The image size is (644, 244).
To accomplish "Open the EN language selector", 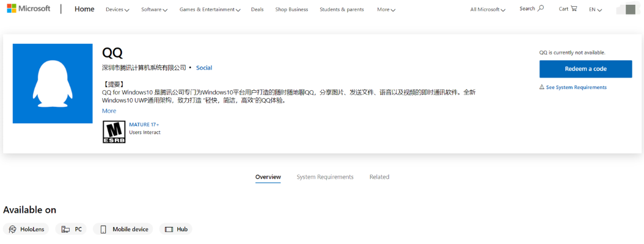I will (x=595, y=10).
